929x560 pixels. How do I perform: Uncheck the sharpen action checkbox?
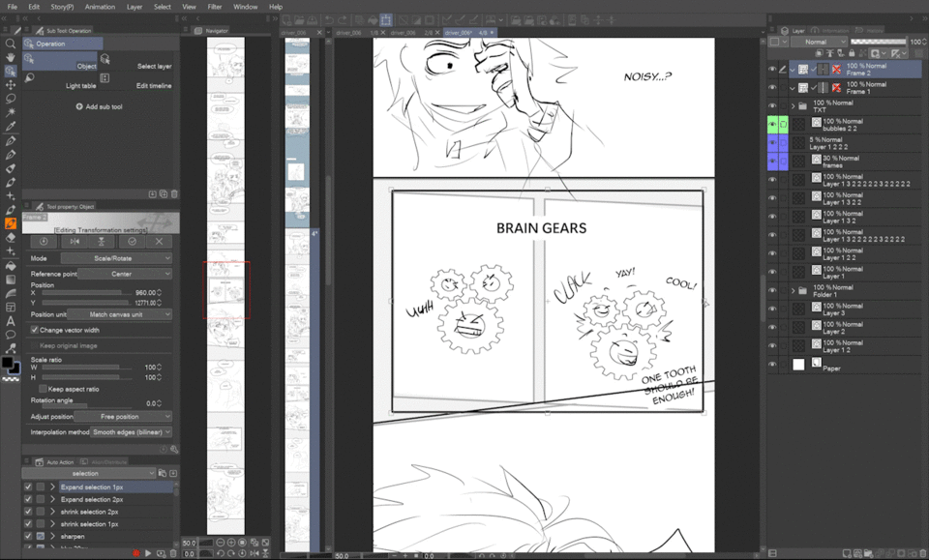(28, 537)
